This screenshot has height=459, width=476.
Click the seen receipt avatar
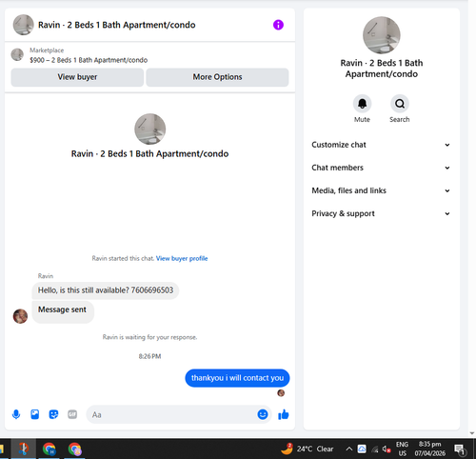[281, 393]
